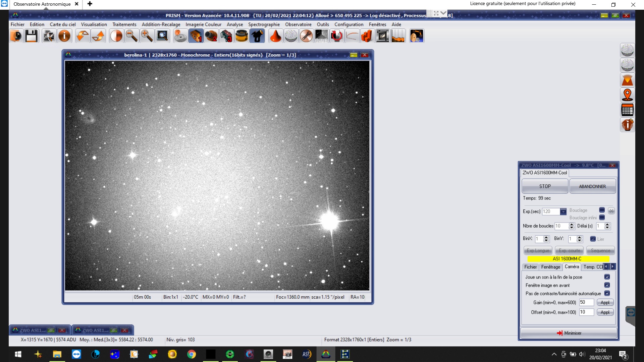Click the floppy disk save icon
This screenshot has width=644, height=362.
click(32, 36)
